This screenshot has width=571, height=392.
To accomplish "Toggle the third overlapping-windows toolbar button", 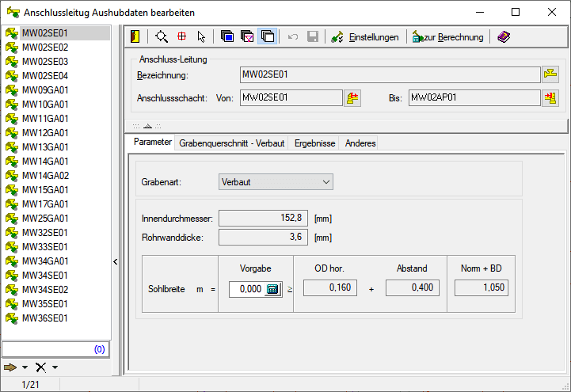I will pyautogui.click(x=267, y=36).
